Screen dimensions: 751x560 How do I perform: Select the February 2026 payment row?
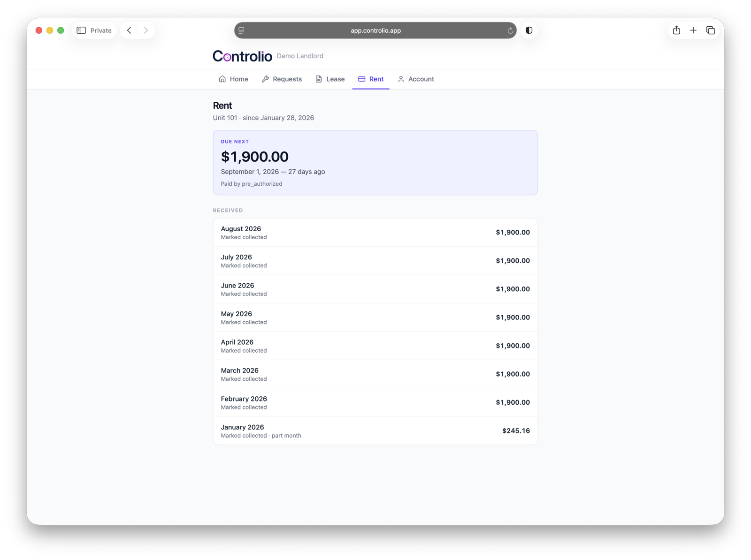click(x=375, y=402)
